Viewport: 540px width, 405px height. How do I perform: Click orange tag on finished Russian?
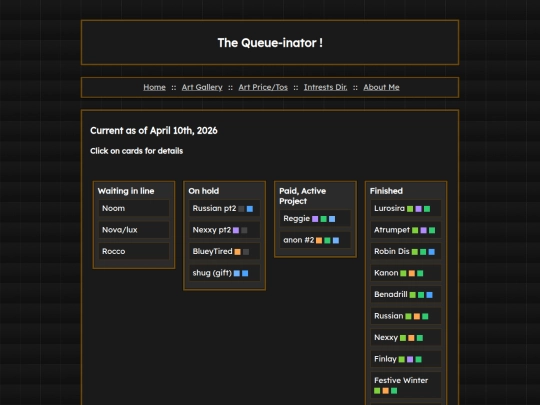click(x=417, y=316)
